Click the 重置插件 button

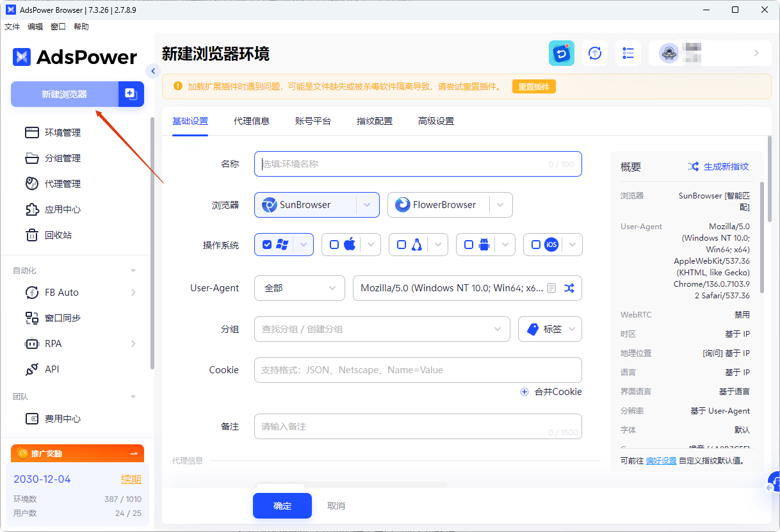534,86
